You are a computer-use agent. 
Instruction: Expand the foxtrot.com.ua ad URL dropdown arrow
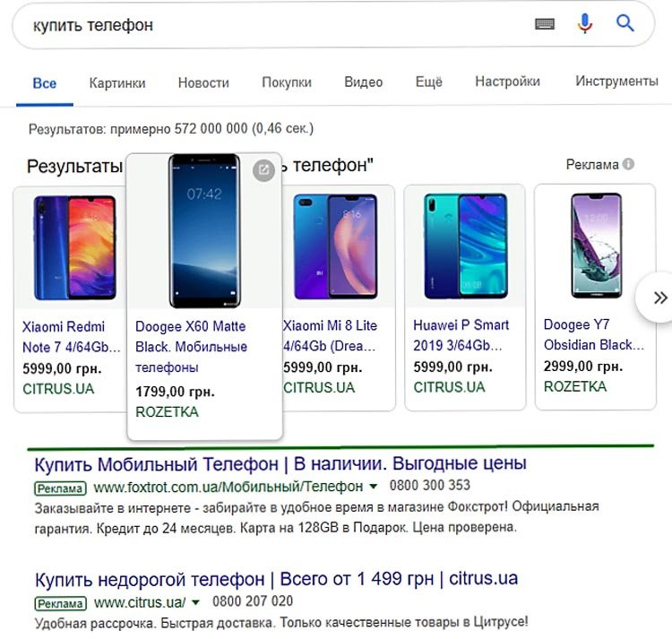tap(374, 486)
